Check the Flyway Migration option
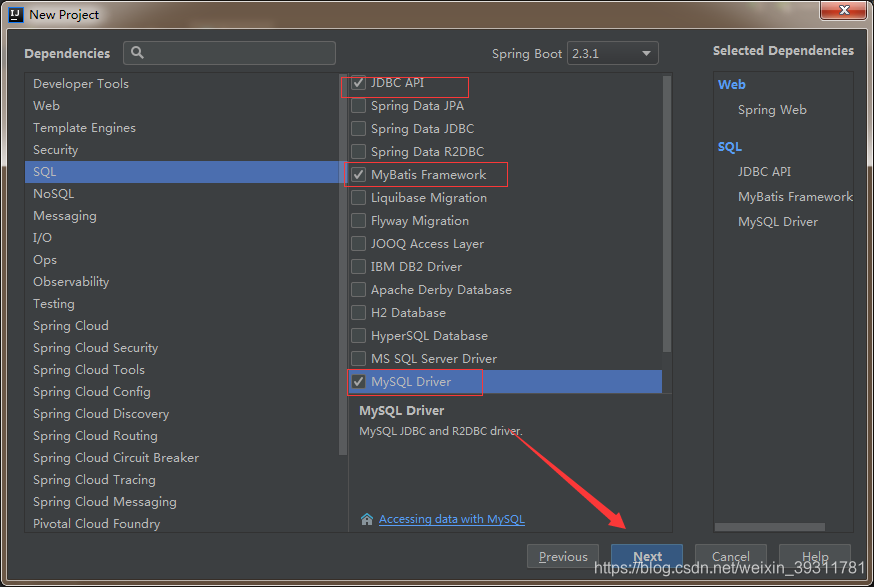874x587 pixels. point(358,221)
